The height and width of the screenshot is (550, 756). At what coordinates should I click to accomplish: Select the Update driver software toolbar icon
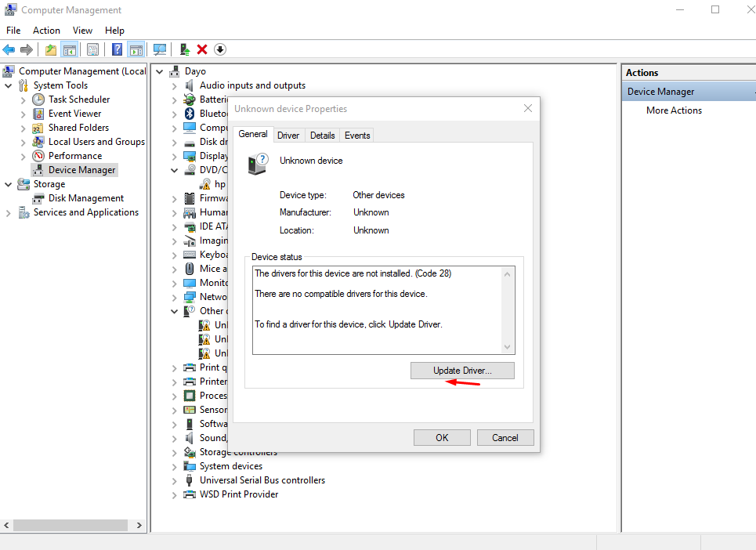pyautogui.click(x=184, y=49)
